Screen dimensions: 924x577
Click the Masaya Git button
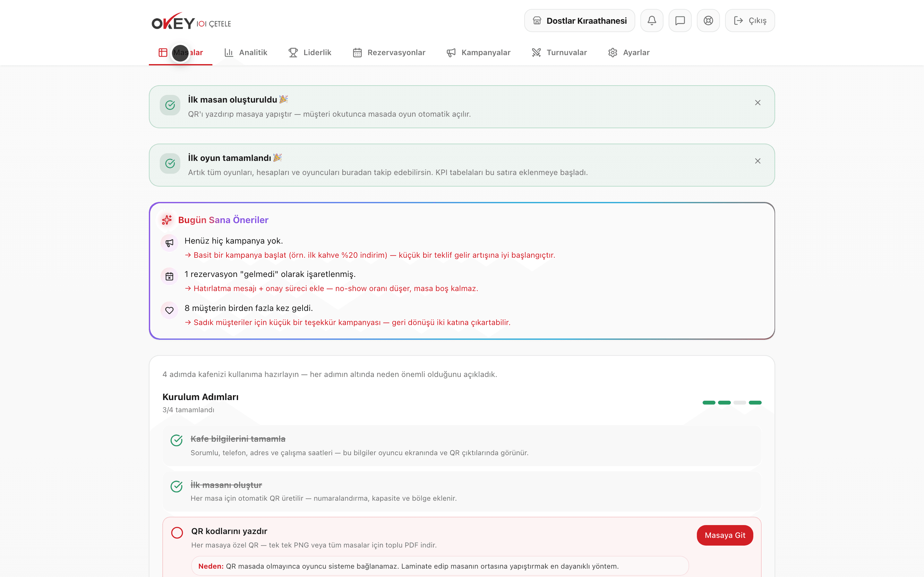click(x=725, y=535)
